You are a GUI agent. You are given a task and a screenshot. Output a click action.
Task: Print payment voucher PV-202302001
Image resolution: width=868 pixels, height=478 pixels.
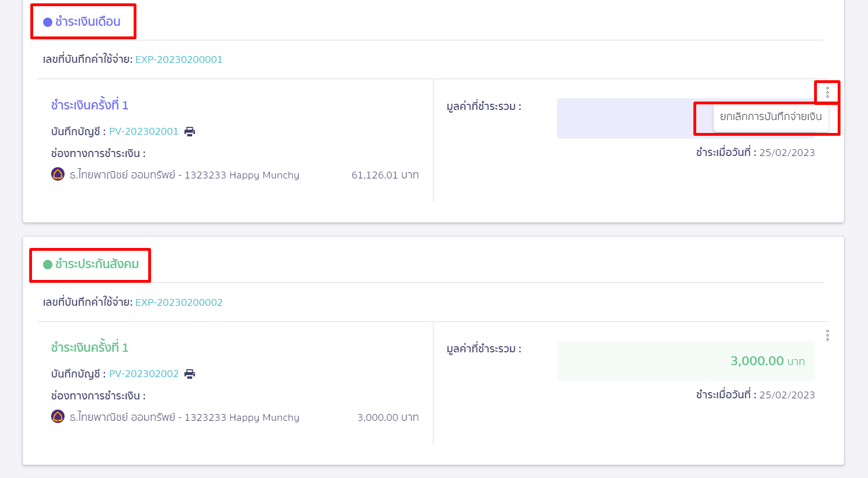click(x=190, y=131)
